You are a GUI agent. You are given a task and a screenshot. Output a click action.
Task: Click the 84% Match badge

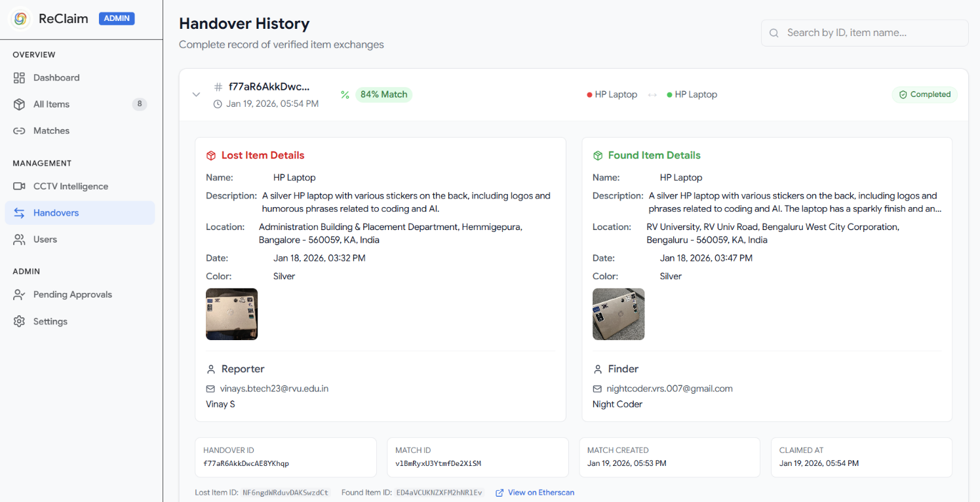click(x=384, y=95)
